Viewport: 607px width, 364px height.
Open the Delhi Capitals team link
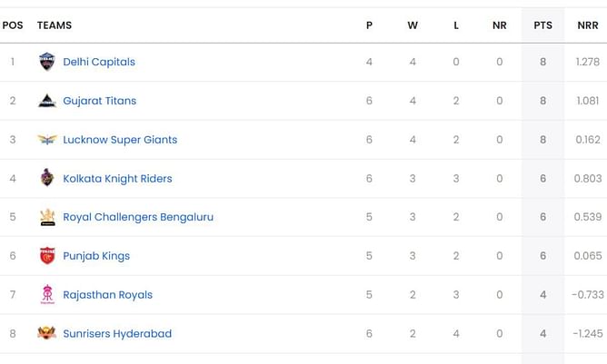tap(99, 62)
